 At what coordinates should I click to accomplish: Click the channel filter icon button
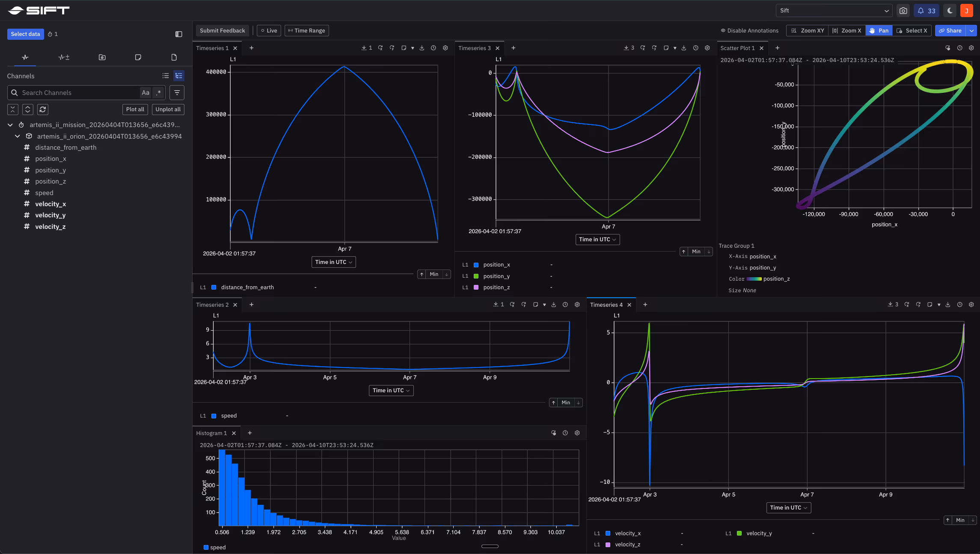click(177, 93)
